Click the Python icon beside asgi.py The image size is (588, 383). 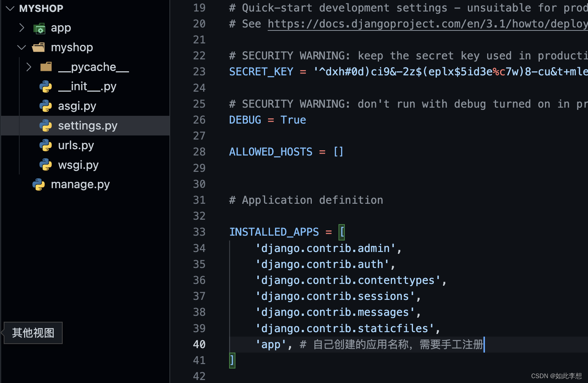pos(46,106)
